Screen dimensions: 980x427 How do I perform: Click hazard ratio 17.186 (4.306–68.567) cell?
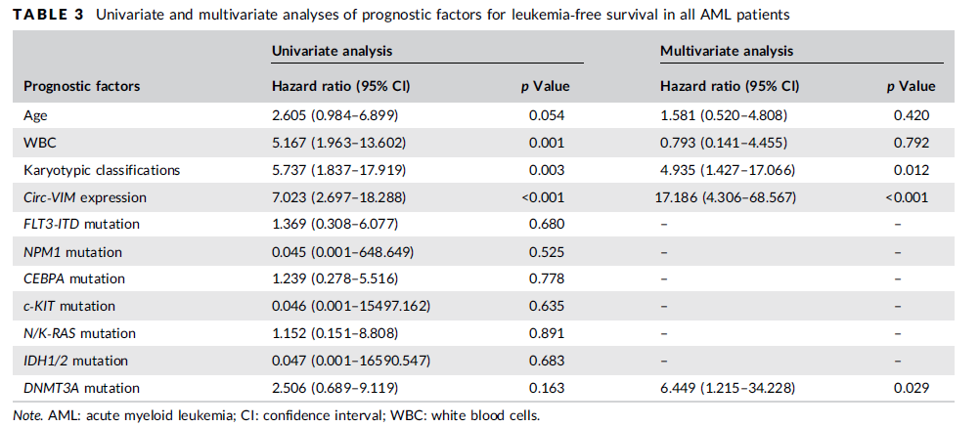point(732,197)
